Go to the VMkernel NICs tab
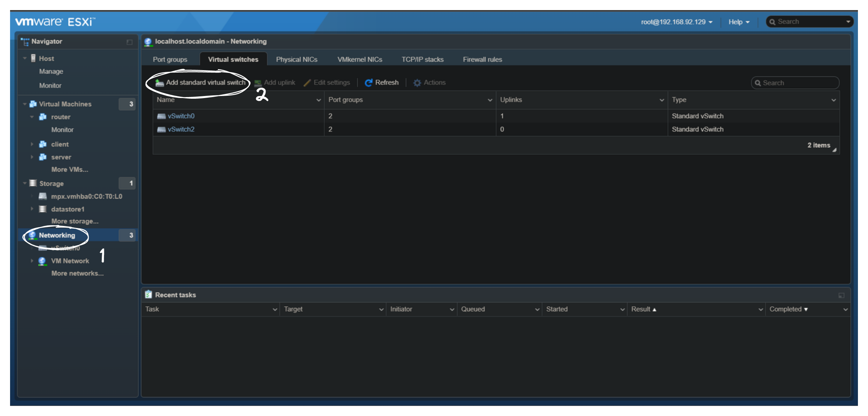The image size is (868, 416). pyautogui.click(x=360, y=60)
